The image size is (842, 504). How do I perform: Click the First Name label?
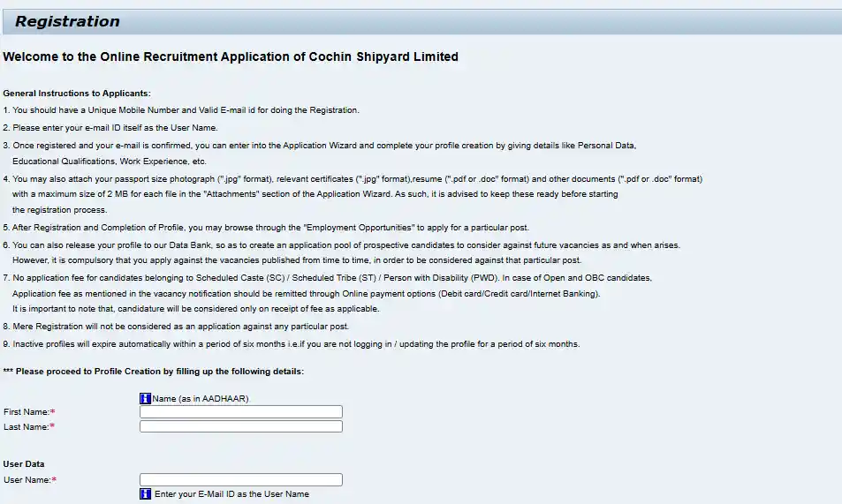(27, 412)
